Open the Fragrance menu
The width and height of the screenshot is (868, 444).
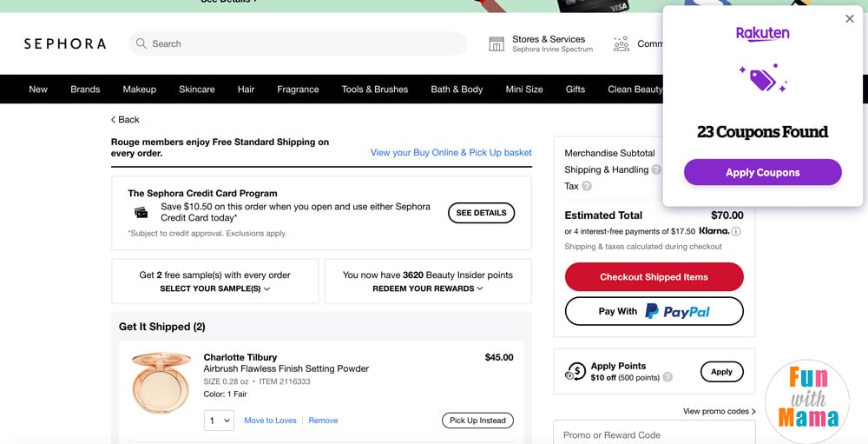[298, 89]
